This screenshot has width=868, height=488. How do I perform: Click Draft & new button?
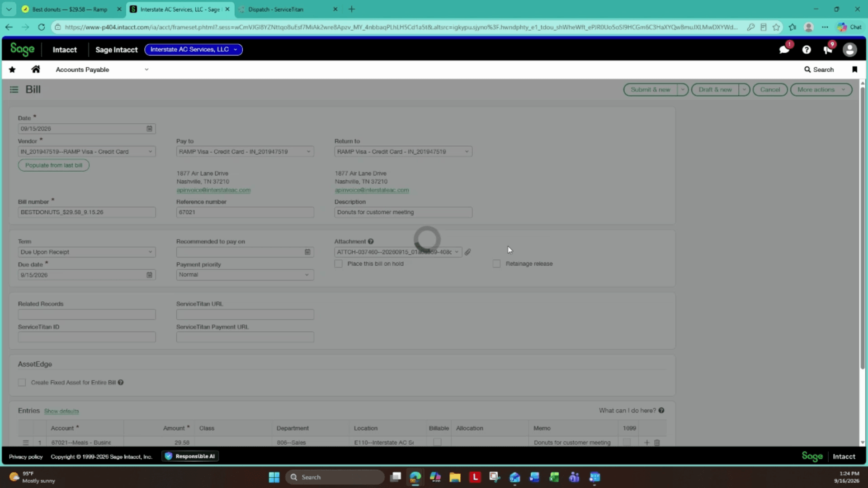[715, 89]
